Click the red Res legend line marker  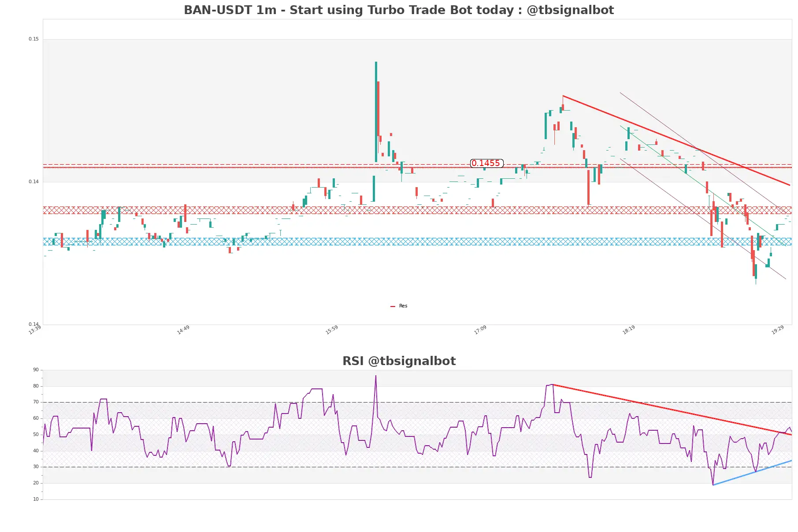(x=393, y=307)
